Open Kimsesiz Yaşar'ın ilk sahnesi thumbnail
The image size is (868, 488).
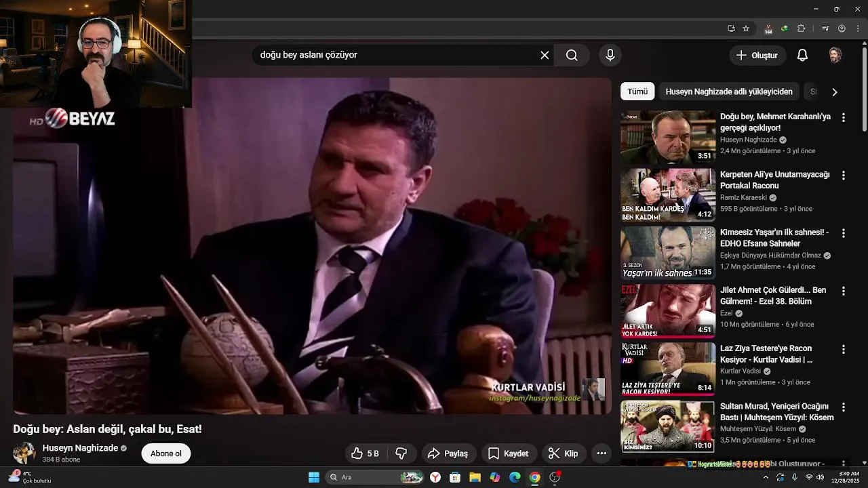pos(668,253)
